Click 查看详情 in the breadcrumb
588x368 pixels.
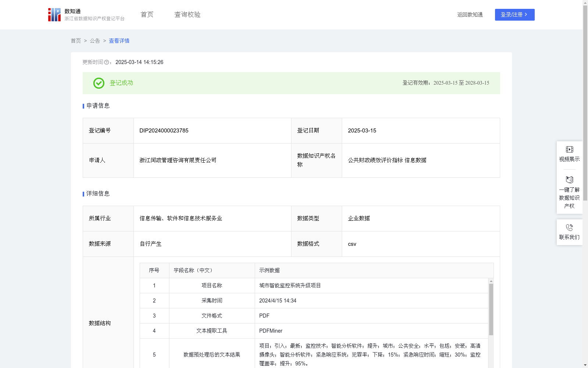119,41
